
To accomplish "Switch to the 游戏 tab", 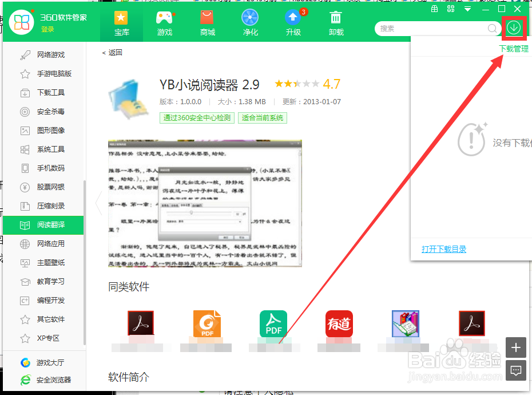I will point(165,23).
